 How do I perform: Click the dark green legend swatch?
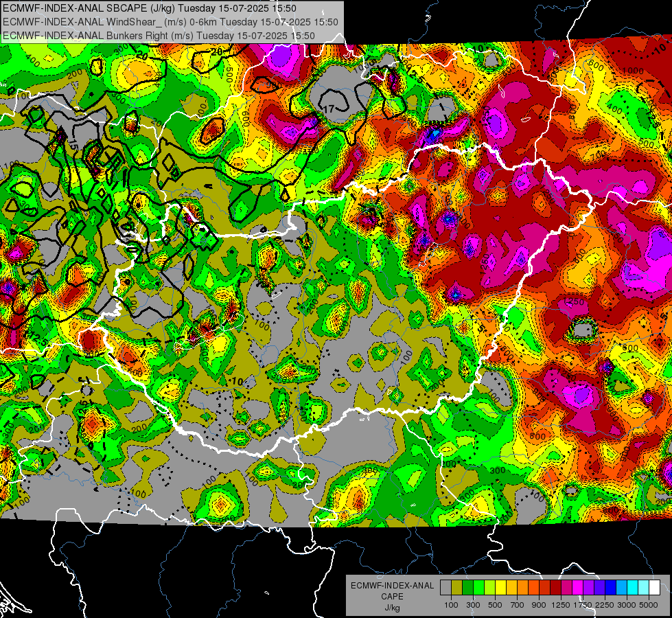coord(467,588)
